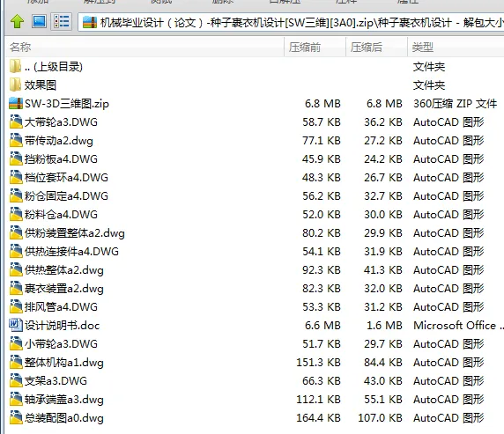Click file name 粉仓固定a4.DWG
This screenshot has height=434, width=504.
[x=66, y=196]
